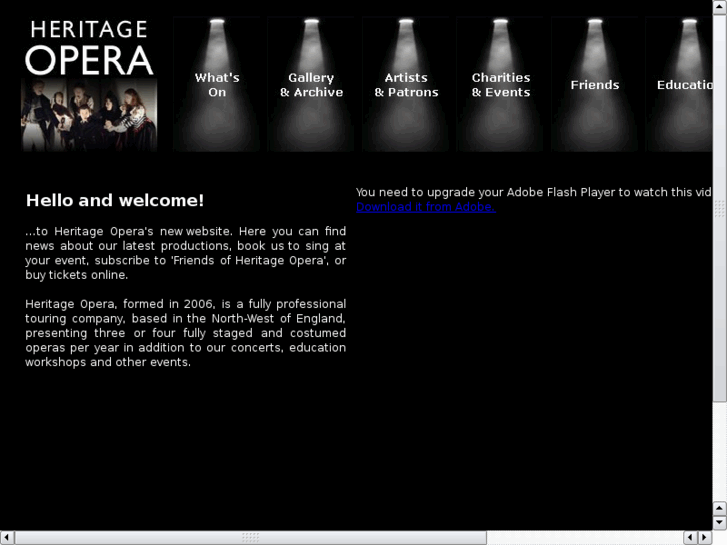Screen dimensions: 727x545
Task: Open the What's On page
Action: point(217,84)
